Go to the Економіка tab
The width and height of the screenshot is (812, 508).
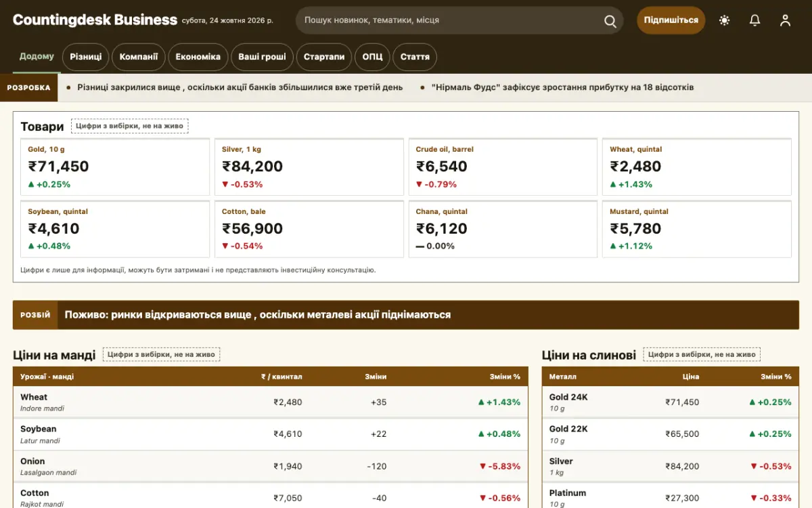198,57
